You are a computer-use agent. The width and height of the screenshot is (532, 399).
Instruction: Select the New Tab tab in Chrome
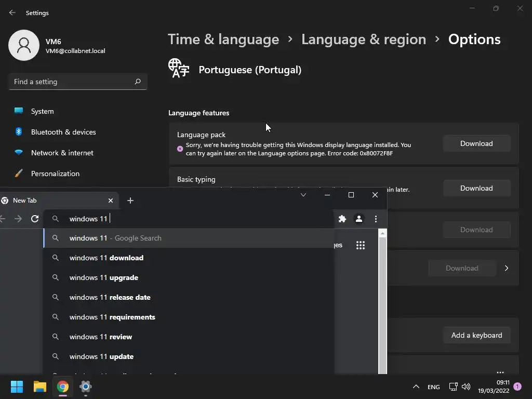pyautogui.click(x=58, y=201)
